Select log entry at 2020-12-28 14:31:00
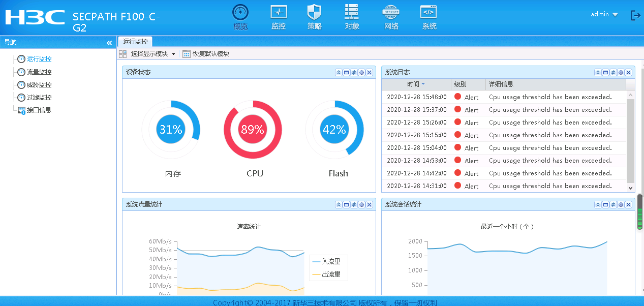Viewport: 644px width, 306px height. pyautogui.click(x=504, y=186)
